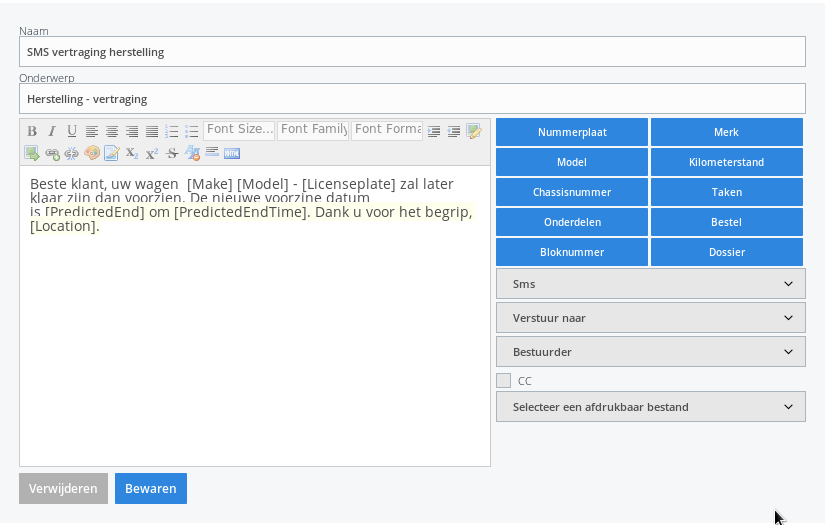This screenshot has height=525, width=829.
Task: Apply strikethrough to text
Action: 172,153
